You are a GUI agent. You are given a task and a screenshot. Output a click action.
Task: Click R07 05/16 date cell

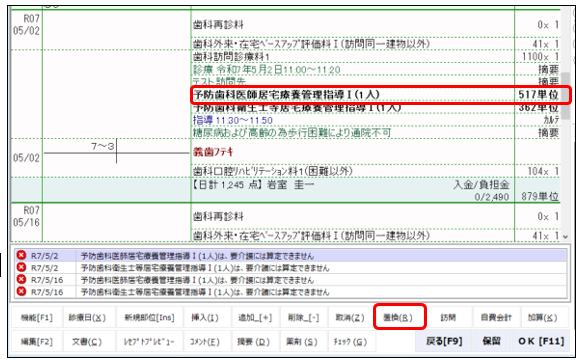click(x=26, y=216)
